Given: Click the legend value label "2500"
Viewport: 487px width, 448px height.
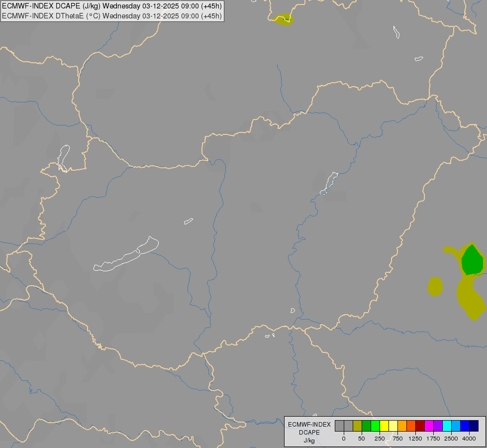Looking at the screenshot, I should click(x=451, y=439).
